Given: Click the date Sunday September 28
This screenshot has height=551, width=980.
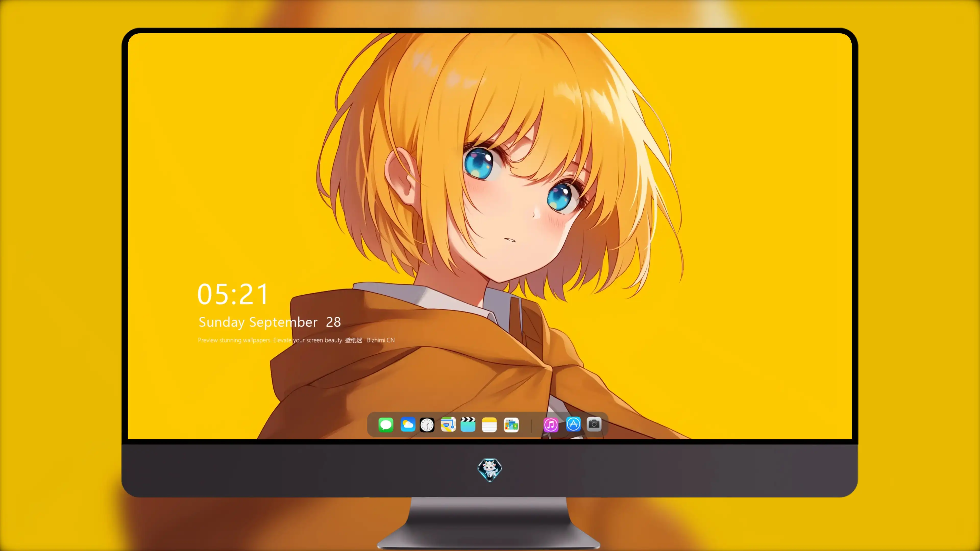Looking at the screenshot, I should (270, 322).
